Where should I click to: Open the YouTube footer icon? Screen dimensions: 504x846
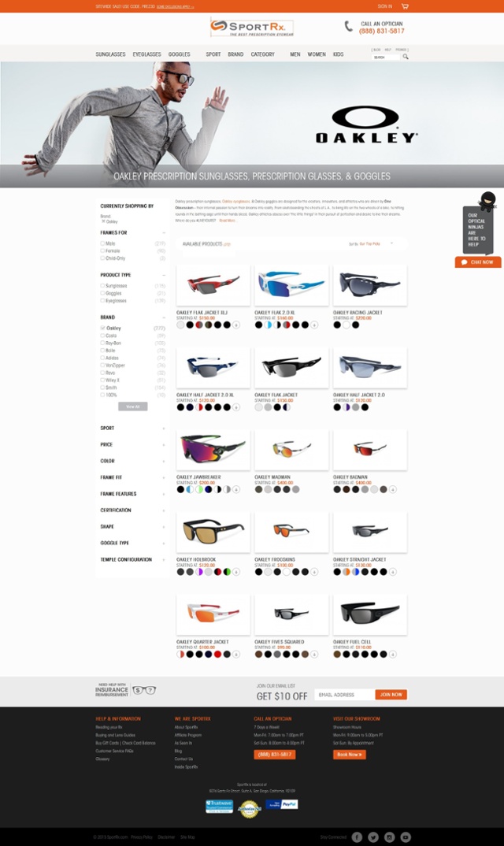(406, 837)
